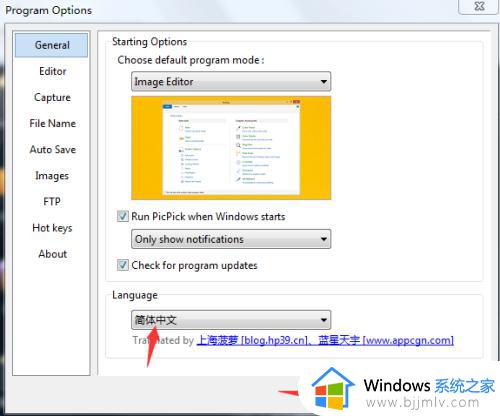This screenshot has width=500, height=416.
Task: Click the Windows logo watermark icon
Action: tap(333, 388)
